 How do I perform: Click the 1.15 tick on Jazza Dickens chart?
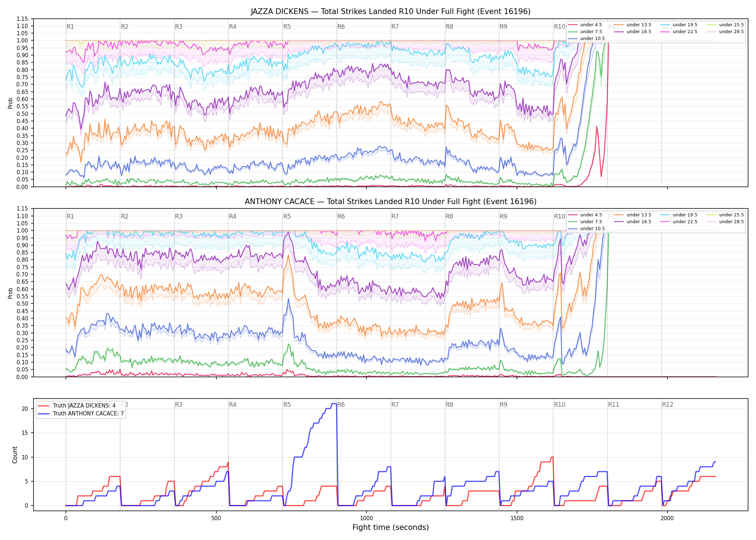click(22, 19)
